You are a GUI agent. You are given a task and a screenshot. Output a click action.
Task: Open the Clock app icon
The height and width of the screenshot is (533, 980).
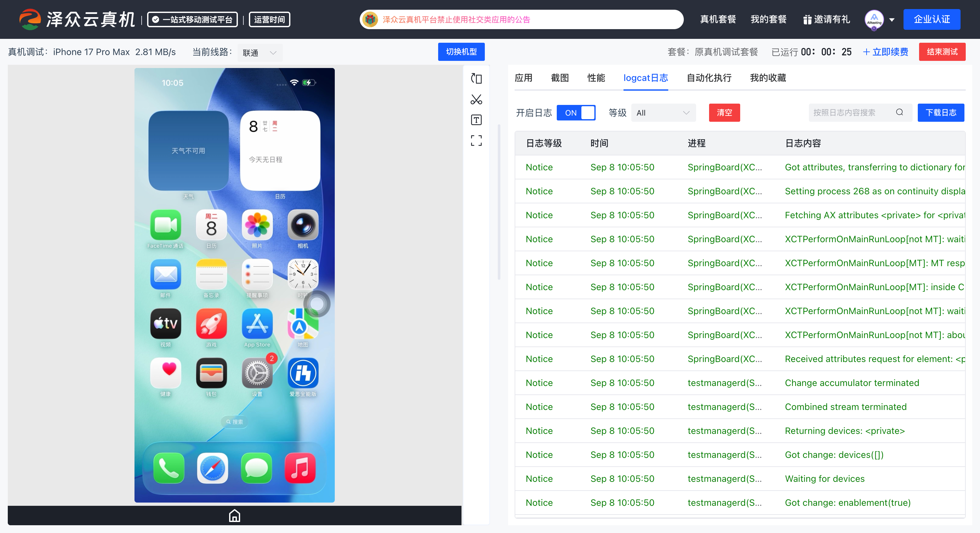click(303, 275)
